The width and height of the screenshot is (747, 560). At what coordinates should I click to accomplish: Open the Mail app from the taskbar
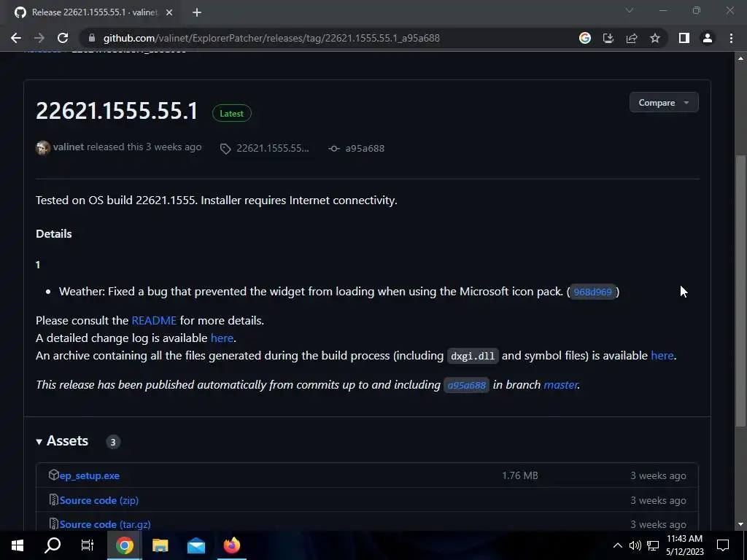pyautogui.click(x=196, y=545)
